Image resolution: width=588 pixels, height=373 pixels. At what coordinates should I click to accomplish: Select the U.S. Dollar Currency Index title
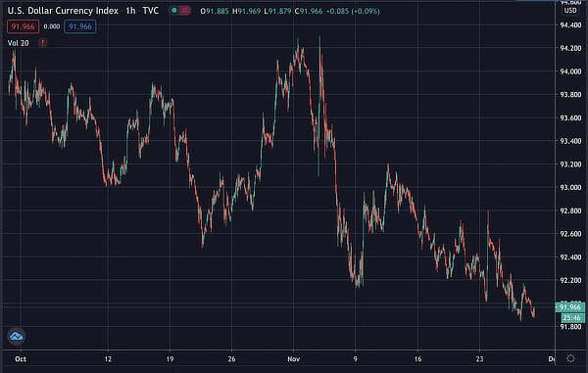[63, 11]
